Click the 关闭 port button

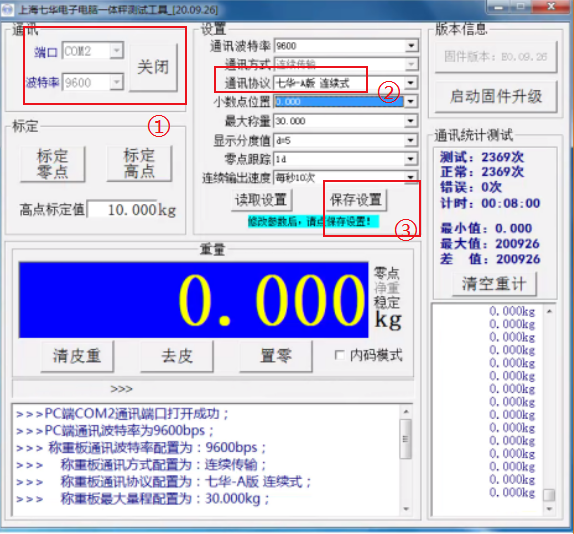tap(153, 67)
